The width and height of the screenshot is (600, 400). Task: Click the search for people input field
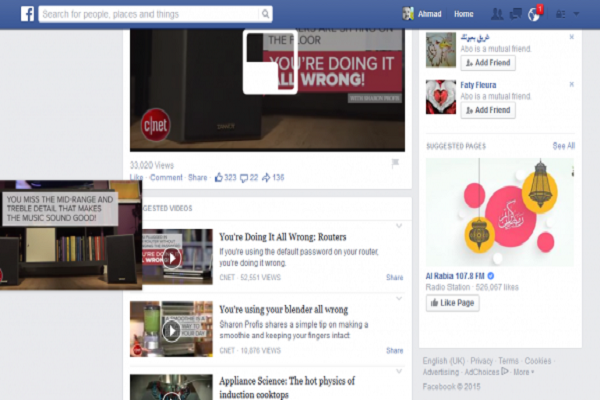[150, 14]
